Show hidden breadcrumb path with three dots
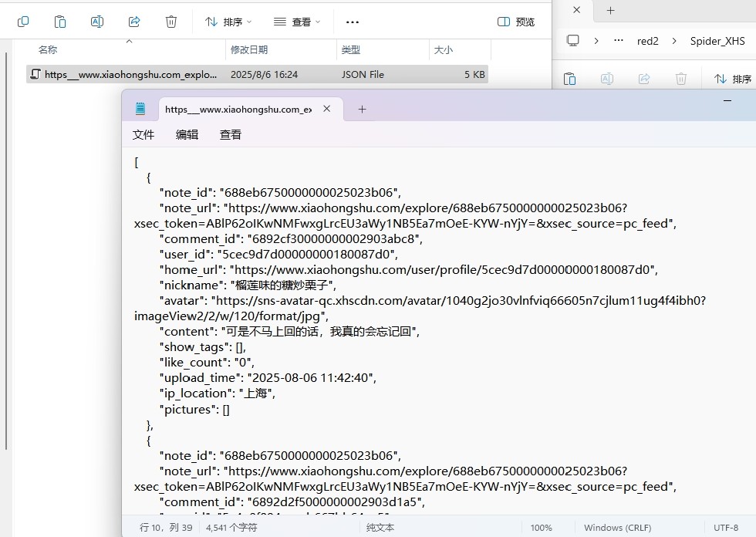This screenshot has width=756, height=537. click(x=619, y=40)
